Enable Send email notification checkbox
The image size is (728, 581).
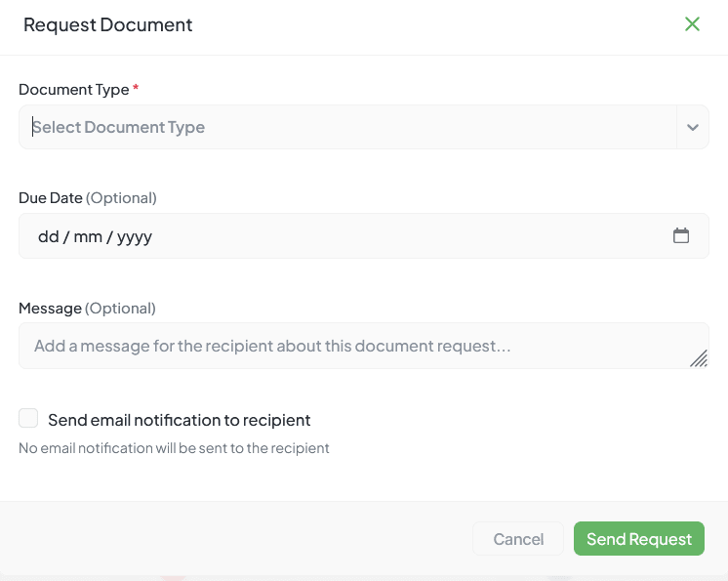28,419
